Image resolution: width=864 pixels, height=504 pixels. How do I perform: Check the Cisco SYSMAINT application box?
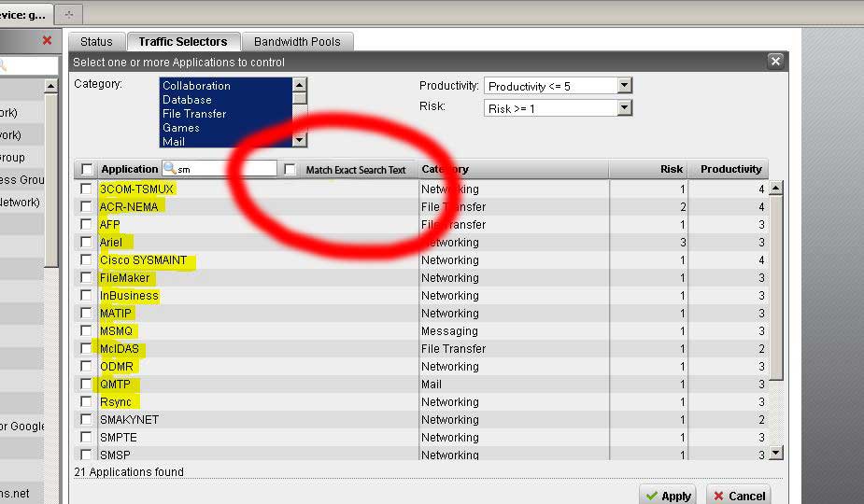point(87,260)
